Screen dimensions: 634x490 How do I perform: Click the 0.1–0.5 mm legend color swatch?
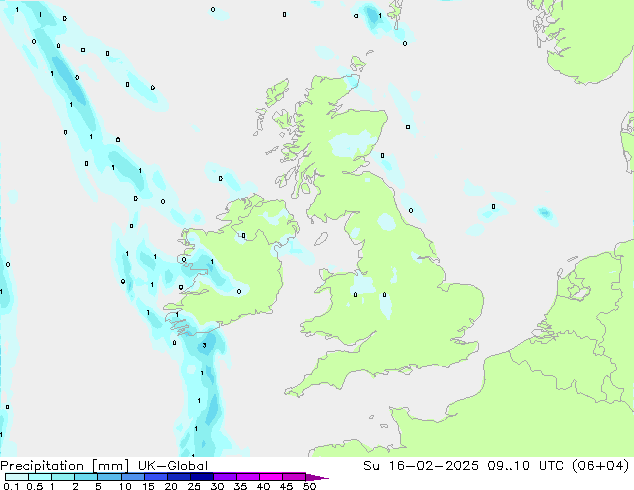17,477
